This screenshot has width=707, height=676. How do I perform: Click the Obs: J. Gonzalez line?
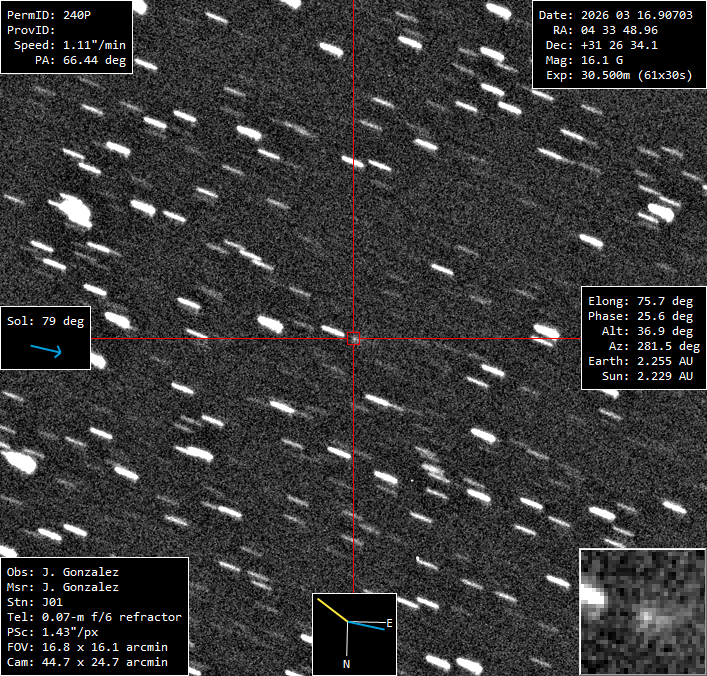tap(62, 573)
